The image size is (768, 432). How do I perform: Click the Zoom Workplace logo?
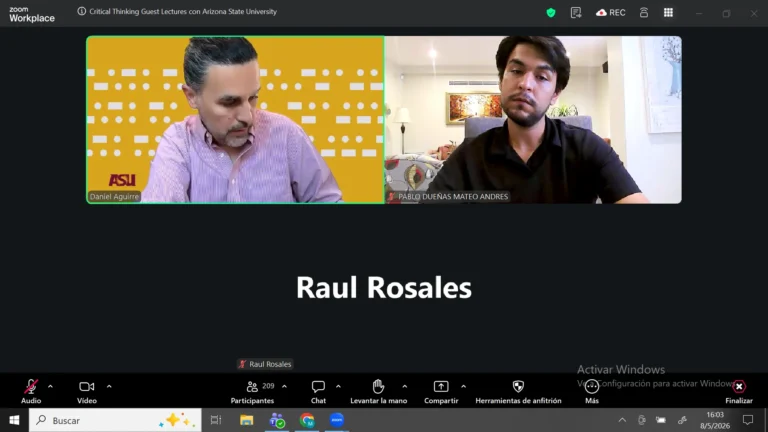tap(32, 14)
